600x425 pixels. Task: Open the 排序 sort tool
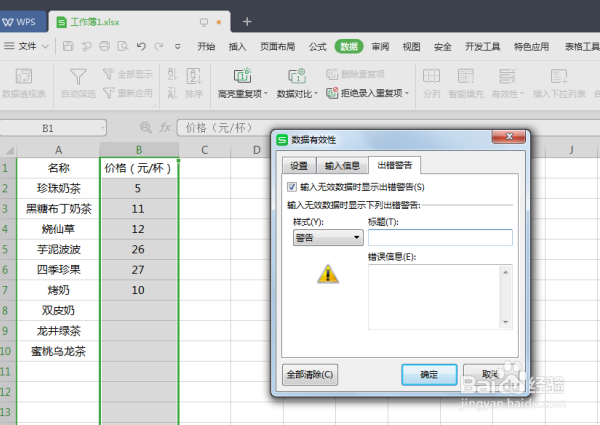coord(194,83)
